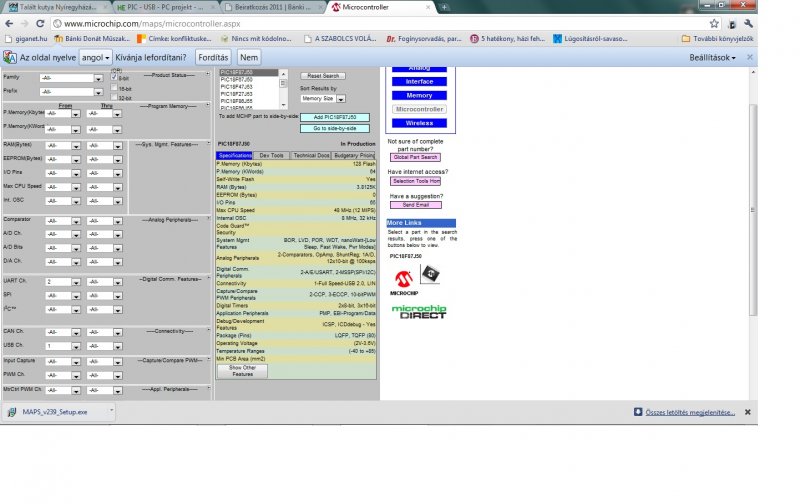Image resolution: width=800 pixels, height=504 pixels.
Task: Open the UART Ch. From dropdown showing 2
Action: pos(63,282)
